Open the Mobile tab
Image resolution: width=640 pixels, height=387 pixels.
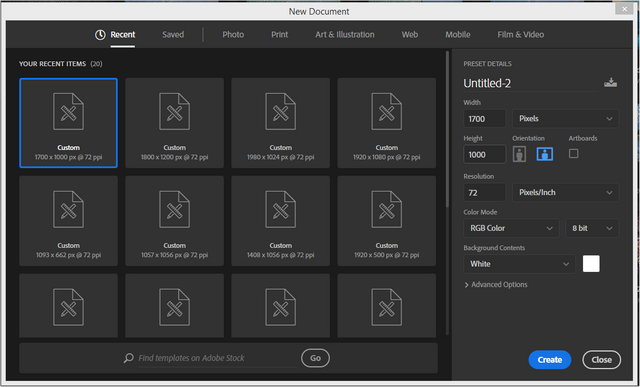(458, 35)
